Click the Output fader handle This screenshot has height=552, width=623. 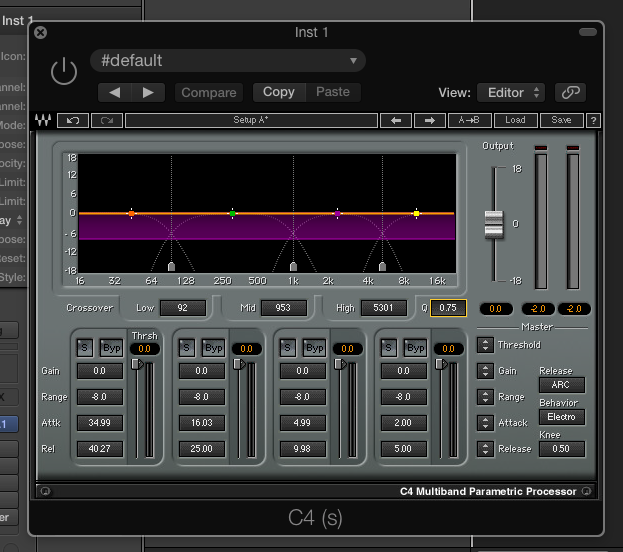pyautogui.click(x=492, y=224)
